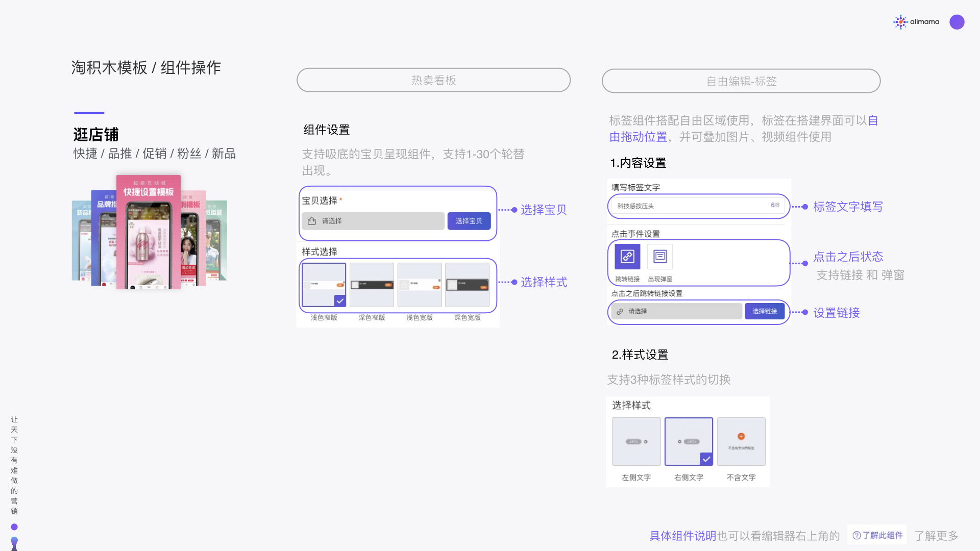Click the 具体组件说明 highlighted text
Screen dimensions: 980x551
coord(683,536)
